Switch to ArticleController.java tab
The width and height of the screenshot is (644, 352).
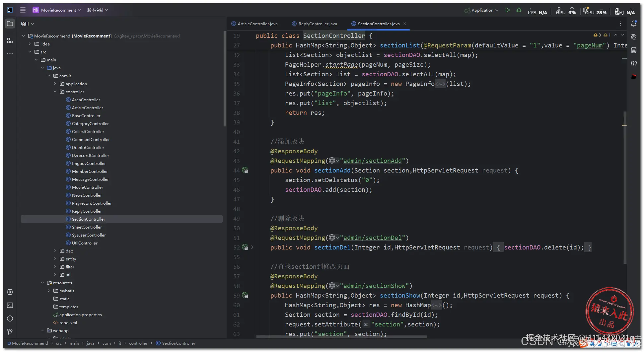(x=254, y=24)
